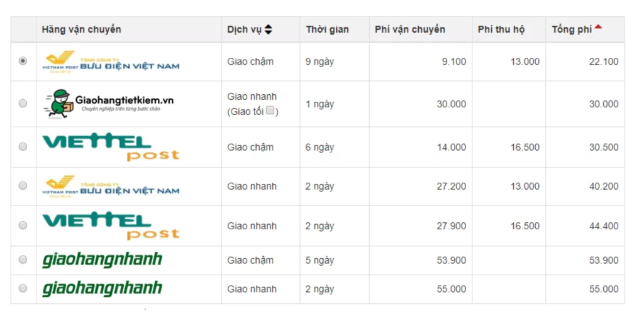644x319 pixels.
Task: Click the Bưu Điện Việt Nam slow-delivery logo
Action: point(111,62)
